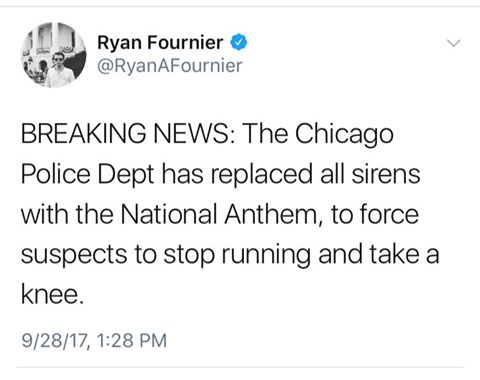Select the words Police Dept
480x380 pixels.
coord(88,175)
